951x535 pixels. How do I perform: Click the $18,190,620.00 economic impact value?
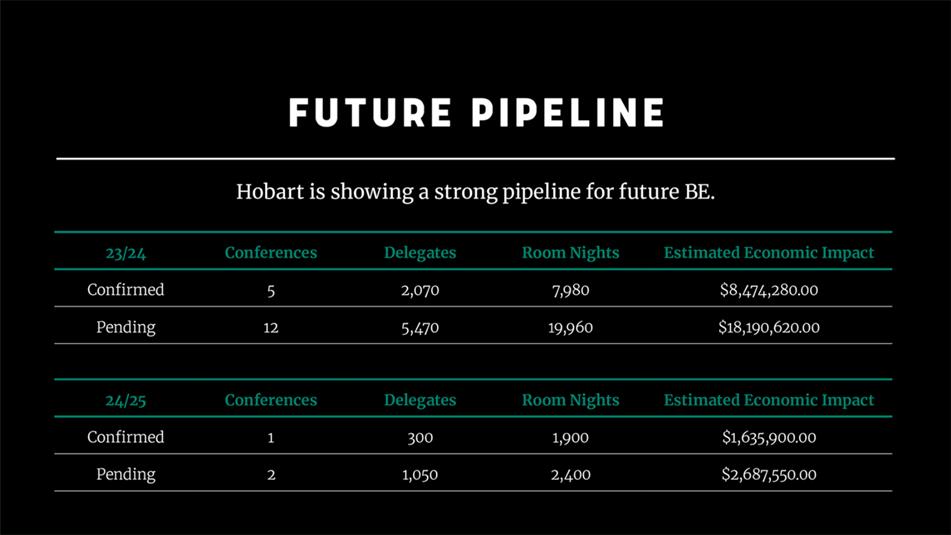[x=768, y=328]
